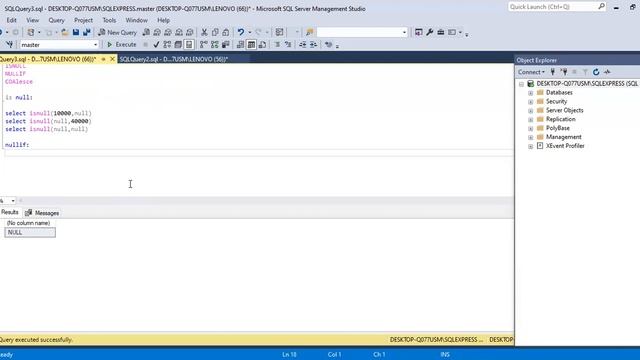
Task: Decrease indent icon in SQL toolbar
Action: click(x=302, y=44)
